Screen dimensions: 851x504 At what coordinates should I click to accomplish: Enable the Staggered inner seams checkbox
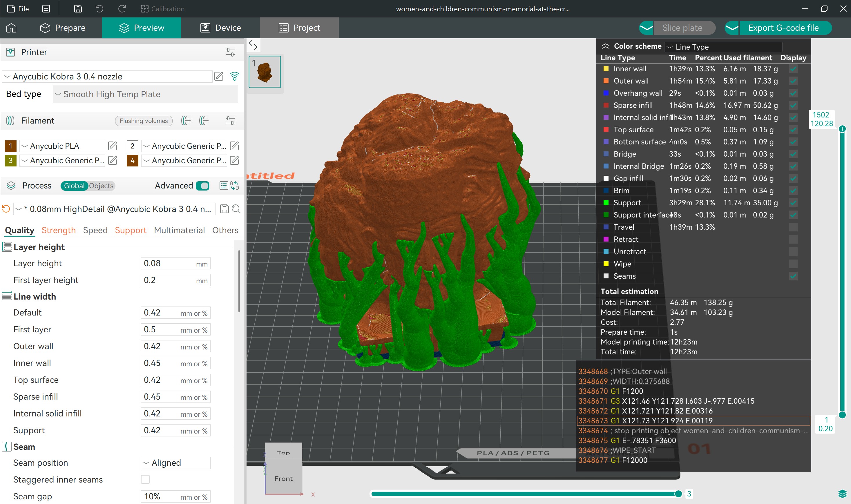[x=145, y=479]
